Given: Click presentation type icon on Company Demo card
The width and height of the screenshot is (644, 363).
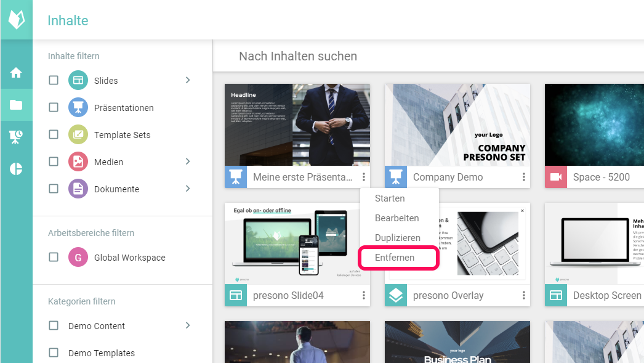Looking at the screenshot, I should pos(396,177).
